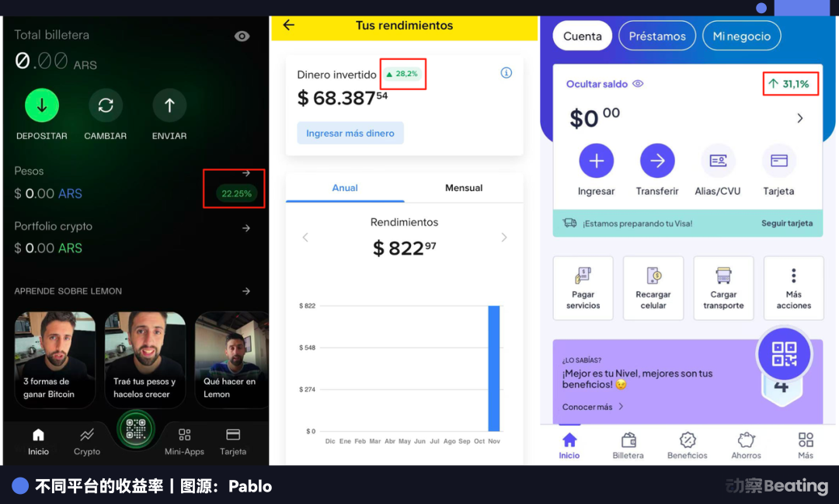Tap the green DEPOSITAR arrow icon
The height and width of the screenshot is (504, 839).
(x=42, y=106)
